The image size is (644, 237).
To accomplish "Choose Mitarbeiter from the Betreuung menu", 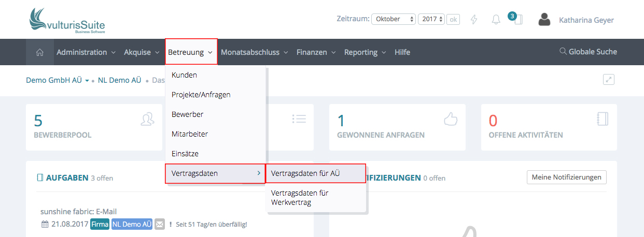I will tap(190, 134).
